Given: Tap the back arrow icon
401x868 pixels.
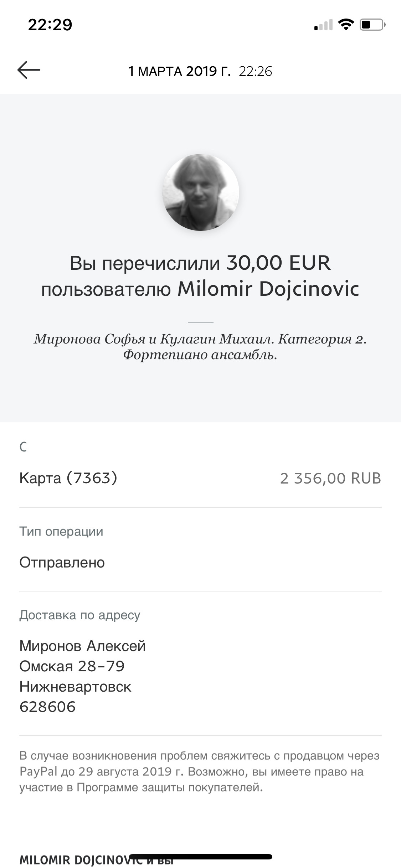Looking at the screenshot, I should (29, 70).
